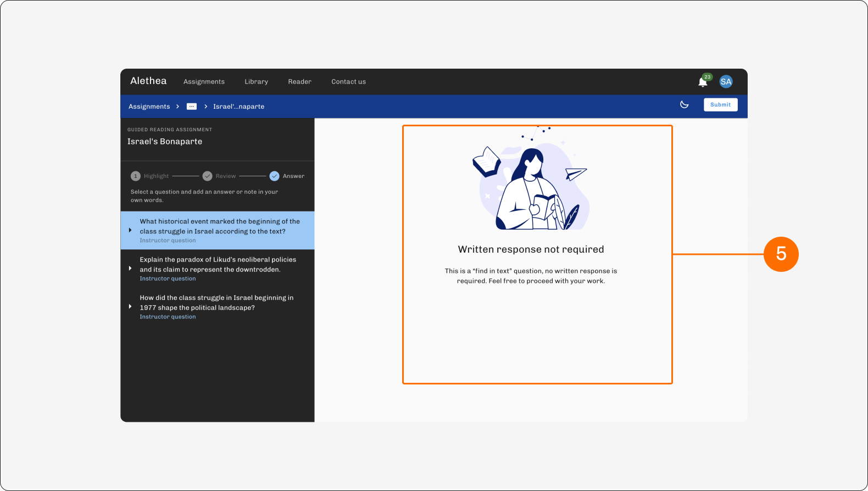
Task: Select the Answer step checkmark
Action: pos(274,176)
